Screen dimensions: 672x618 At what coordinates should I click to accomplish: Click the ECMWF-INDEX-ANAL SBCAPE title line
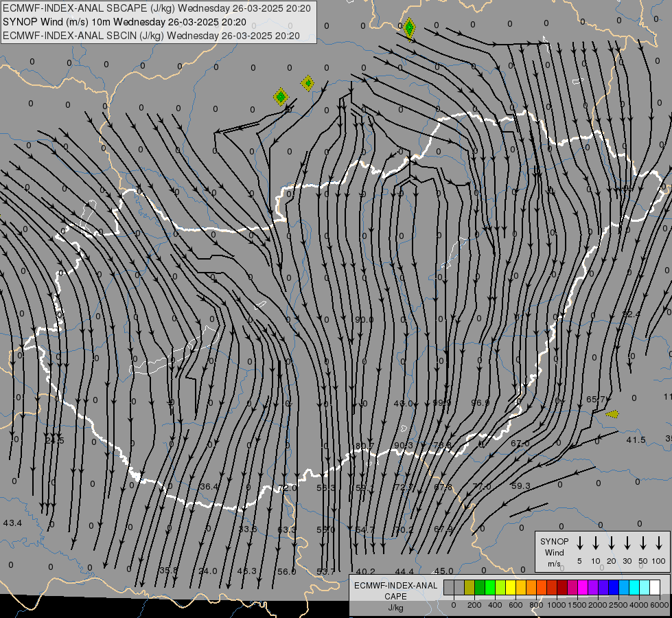click(x=157, y=8)
